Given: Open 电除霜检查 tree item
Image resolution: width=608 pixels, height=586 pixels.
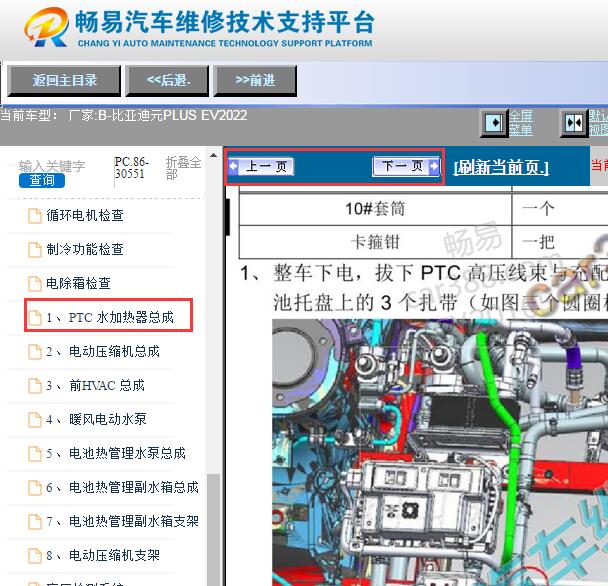Looking at the screenshot, I should point(78,283).
